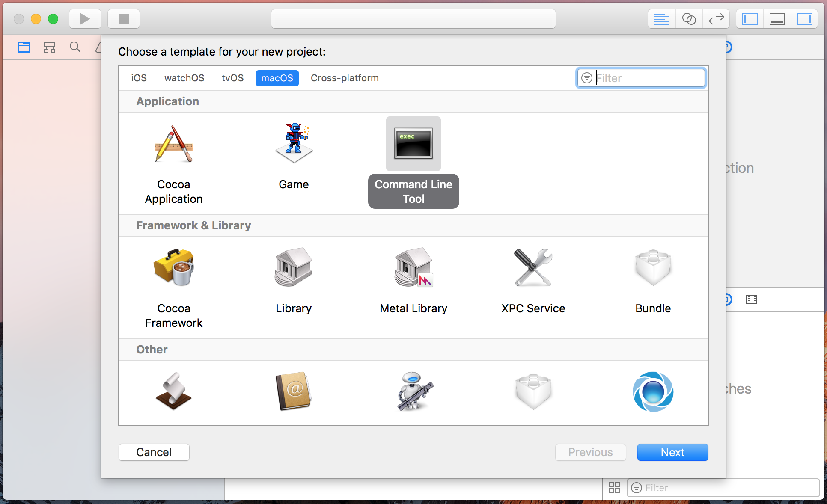Select the white brick icon under Other
This screenshot has height=504, width=827.
[533, 391]
